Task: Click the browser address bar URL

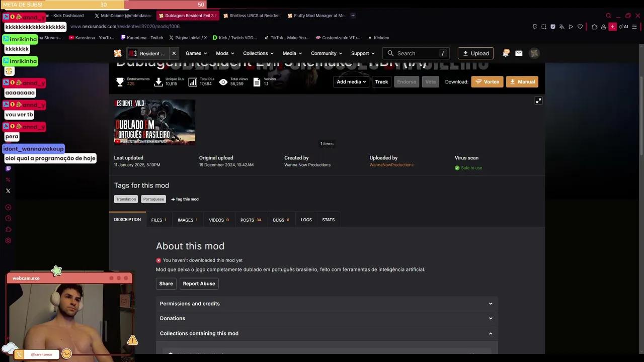Action: [x=125, y=27]
